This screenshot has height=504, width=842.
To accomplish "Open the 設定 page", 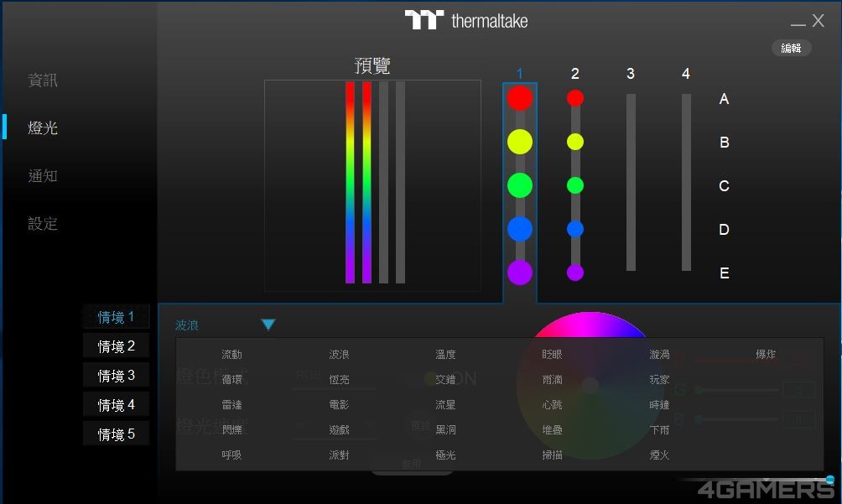I will point(43,223).
